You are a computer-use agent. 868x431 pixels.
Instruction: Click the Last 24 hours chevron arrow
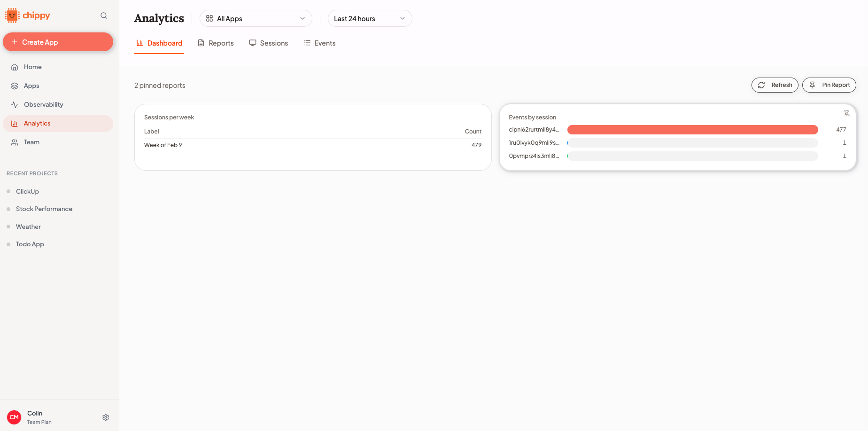pyautogui.click(x=403, y=18)
